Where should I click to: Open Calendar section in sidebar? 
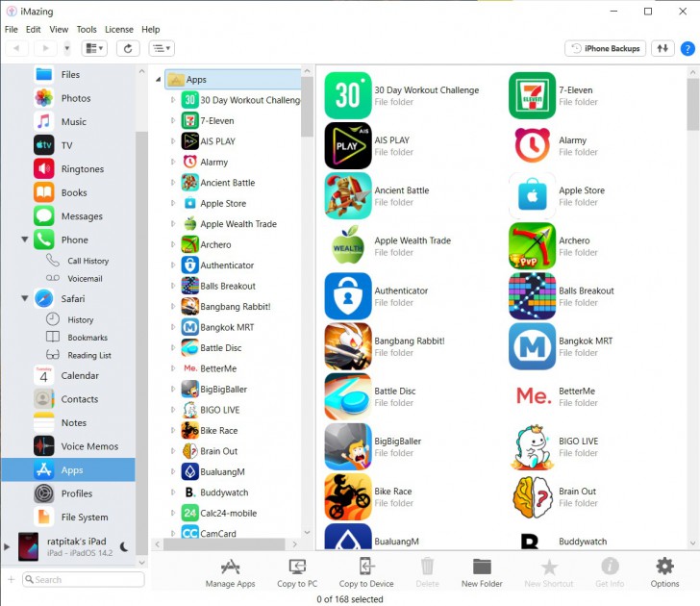tap(80, 375)
